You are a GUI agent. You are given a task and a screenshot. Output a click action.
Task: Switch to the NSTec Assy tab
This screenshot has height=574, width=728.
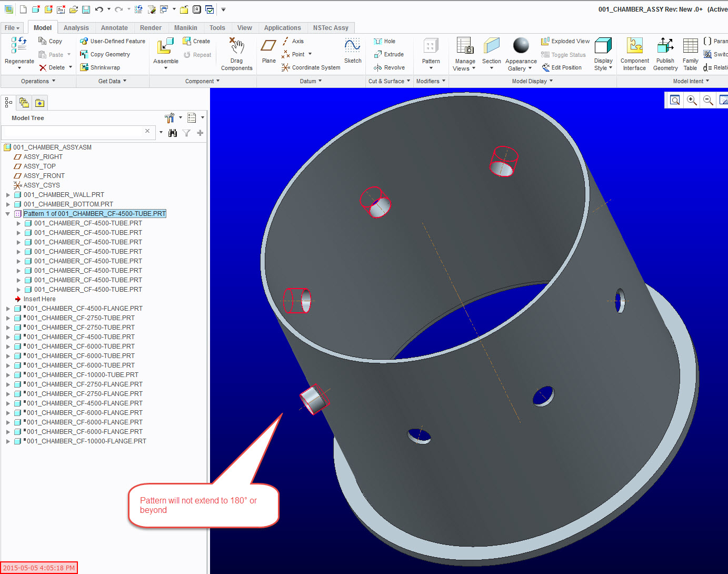pyautogui.click(x=331, y=28)
